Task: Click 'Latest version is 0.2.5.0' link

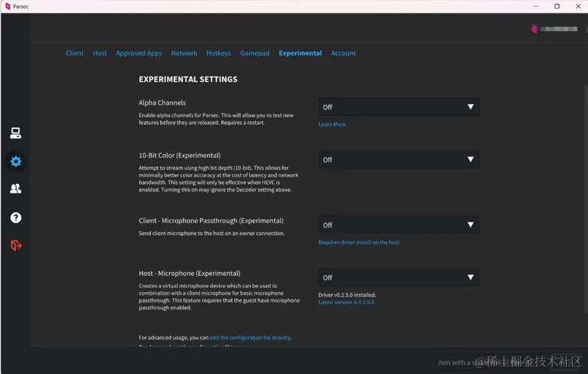Action: pyautogui.click(x=346, y=302)
